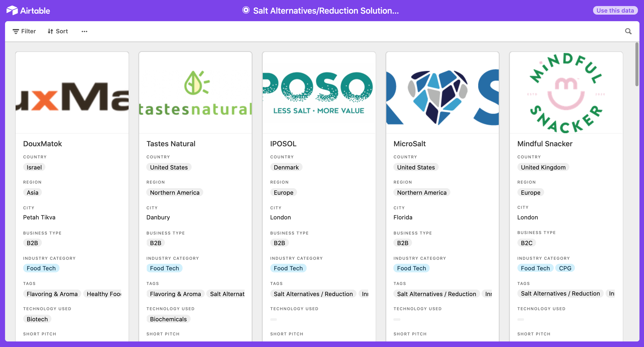Click the DouxMatok card title

(43, 144)
